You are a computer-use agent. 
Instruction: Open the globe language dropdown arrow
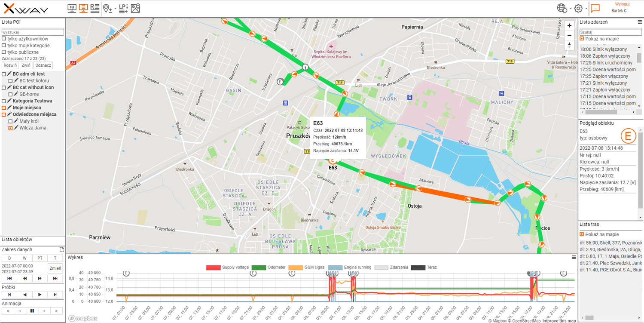(570, 9)
